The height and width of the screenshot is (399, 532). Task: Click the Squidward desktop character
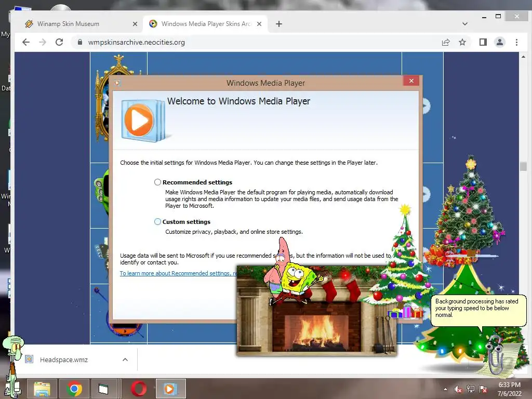coord(13,366)
